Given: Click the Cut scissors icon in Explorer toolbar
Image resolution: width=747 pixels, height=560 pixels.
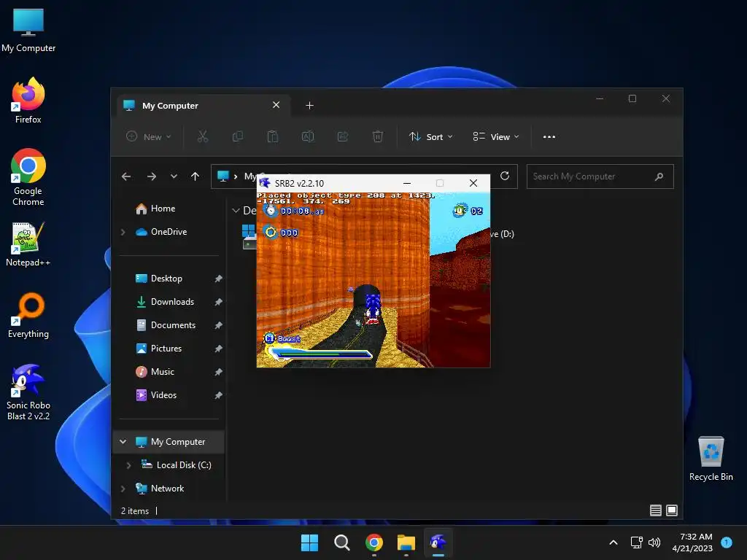Looking at the screenshot, I should point(203,136).
